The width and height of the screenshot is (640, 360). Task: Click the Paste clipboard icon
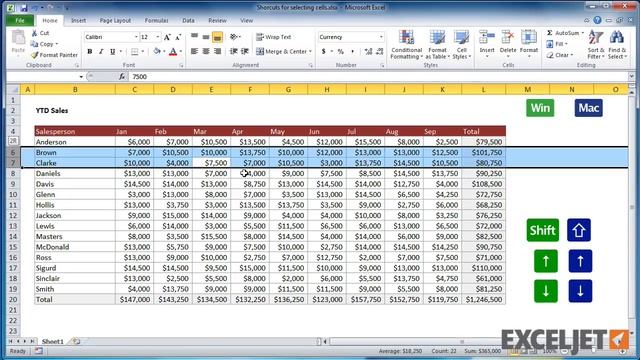click(x=18, y=38)
